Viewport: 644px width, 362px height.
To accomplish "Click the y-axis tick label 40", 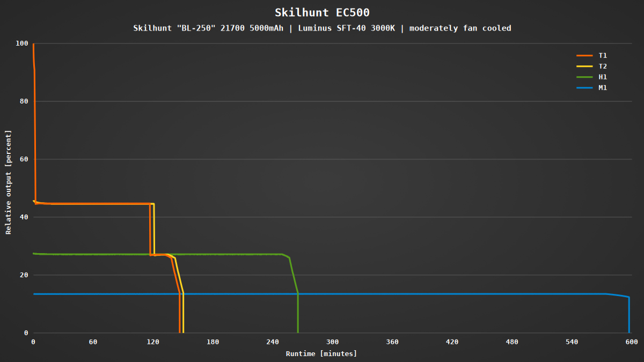I will [x=25, y=217].
